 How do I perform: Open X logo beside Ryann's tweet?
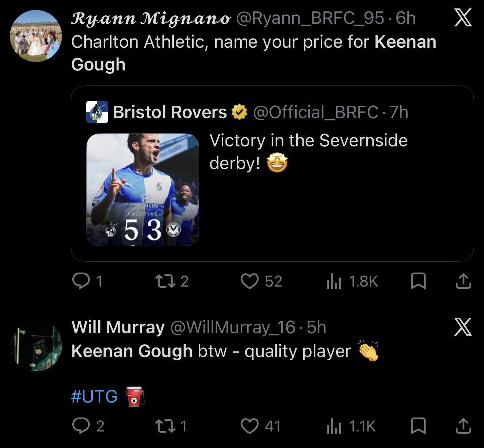coord(463,18)
